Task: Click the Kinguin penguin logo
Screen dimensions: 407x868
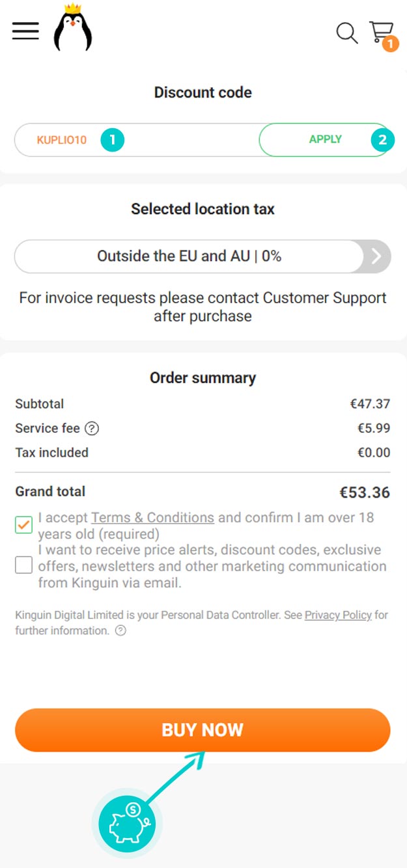Action: pos(73,28)
